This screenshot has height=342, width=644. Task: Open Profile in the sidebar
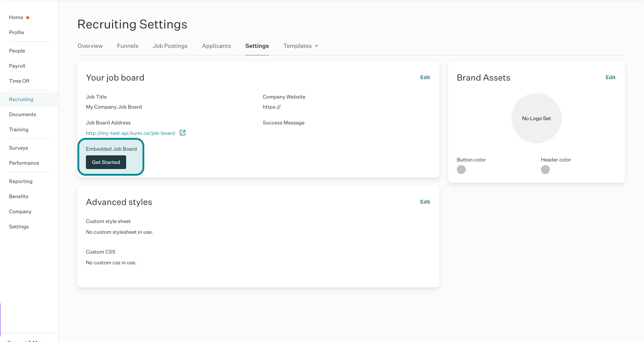click(17, 32)
